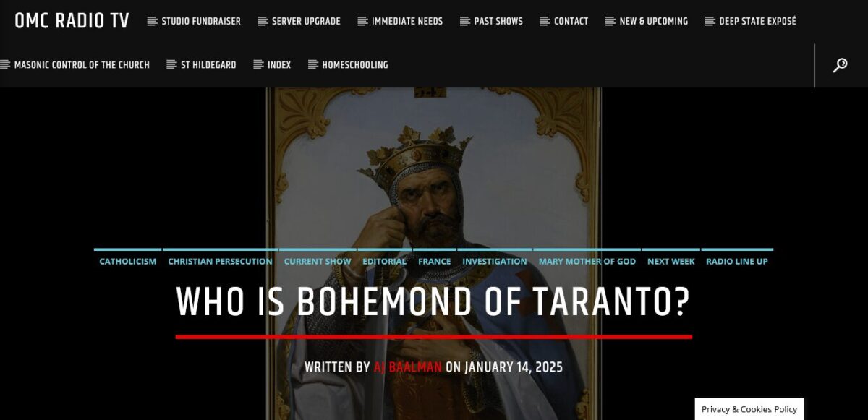Viewport: 868px width, 420px height.
Task: Open author AJ Baalman's page
Action: [408, 367]
